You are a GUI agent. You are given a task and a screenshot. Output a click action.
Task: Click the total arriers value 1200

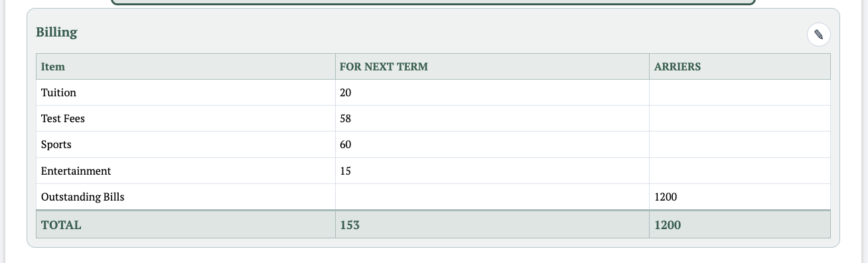(x=668, y=225)
